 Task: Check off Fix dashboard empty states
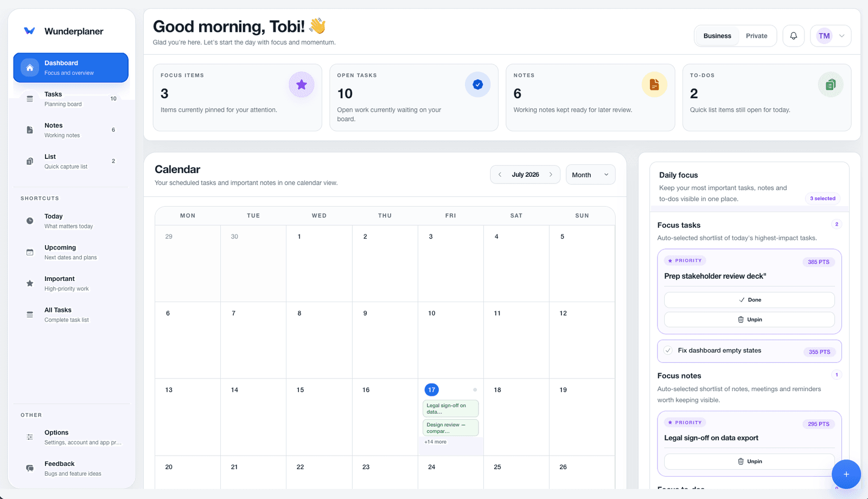(668, 350)
